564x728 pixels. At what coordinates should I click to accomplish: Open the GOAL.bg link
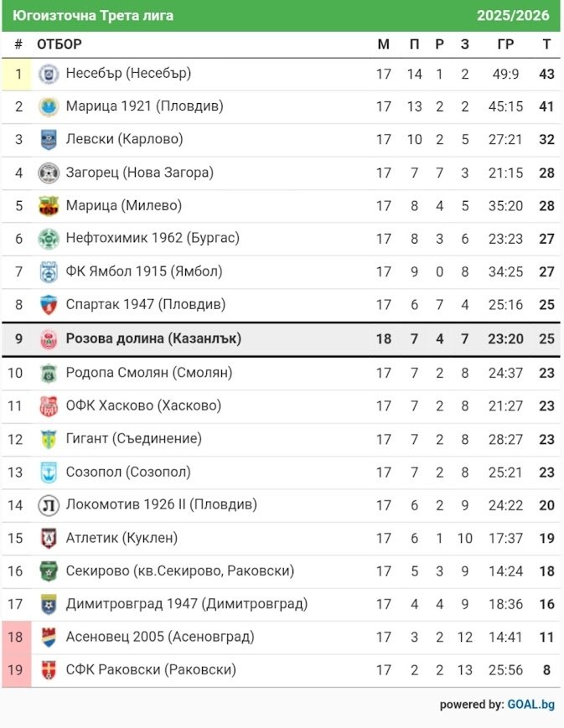(530, 705)
